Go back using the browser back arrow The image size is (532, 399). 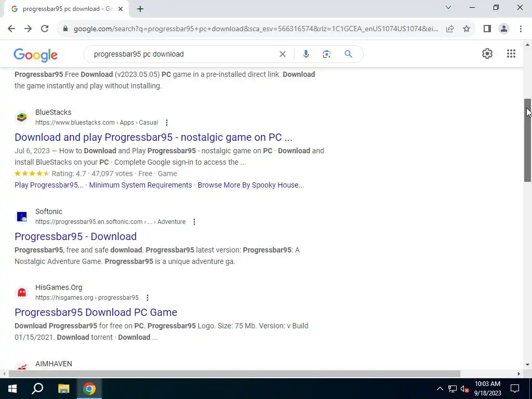tap(11, 29)
